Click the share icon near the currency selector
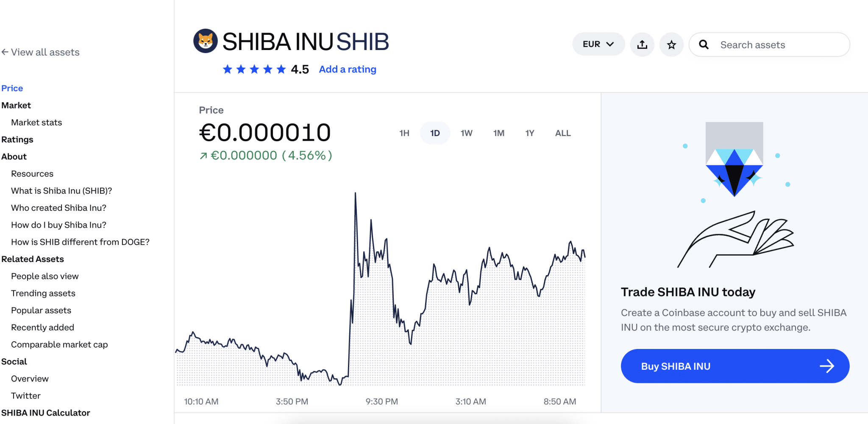This screenshot has height=424, width=868. tap(642, 44)
